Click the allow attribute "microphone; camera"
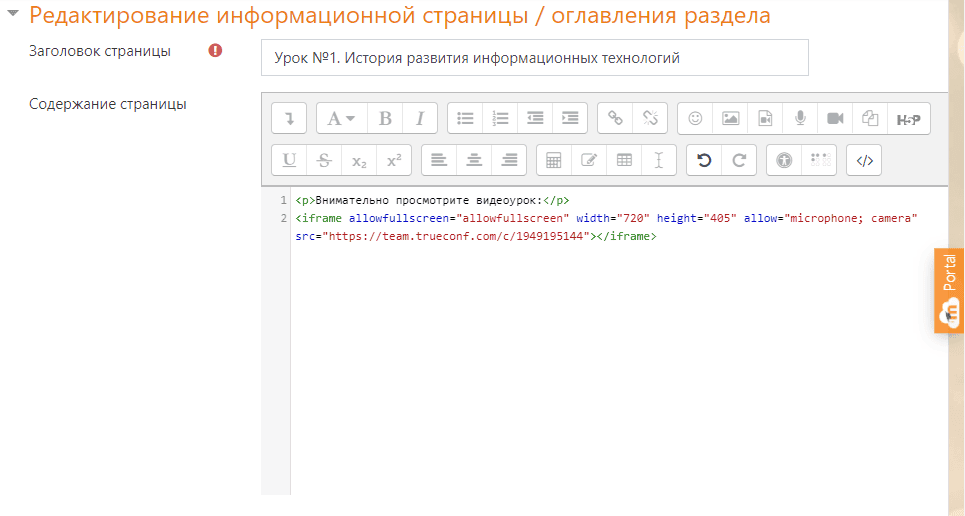Screen dimensions: 965x516 851,218
